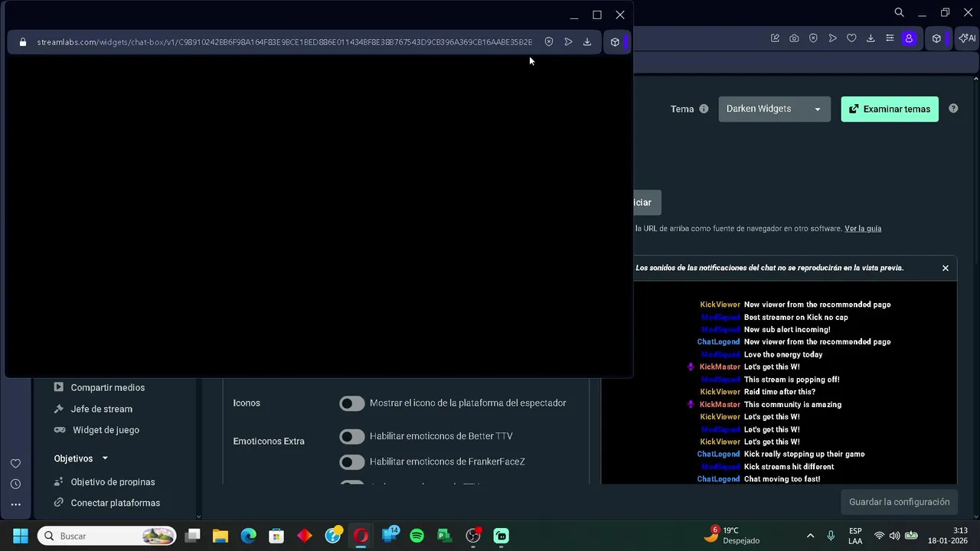Screen dimensions: 980x551
Task: Click the send-to-Flow arrow in popup address bar
Action: pyautogui.click(x=568, y=42)
